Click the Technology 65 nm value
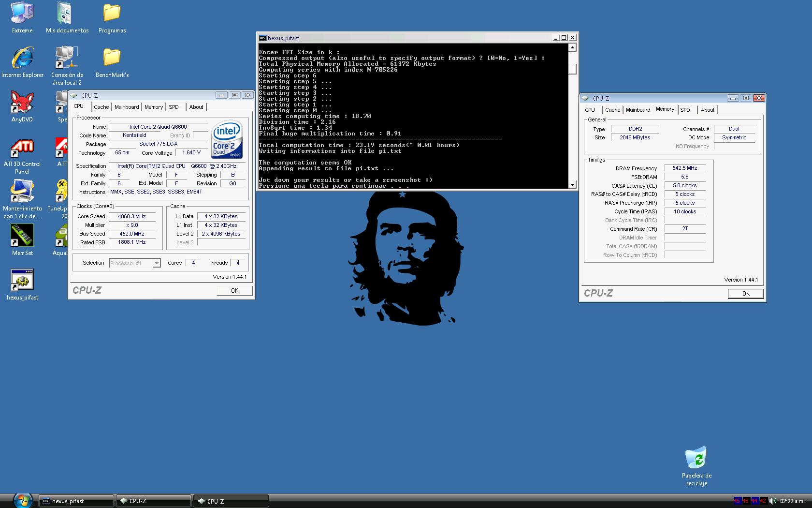 click(122, 152)
